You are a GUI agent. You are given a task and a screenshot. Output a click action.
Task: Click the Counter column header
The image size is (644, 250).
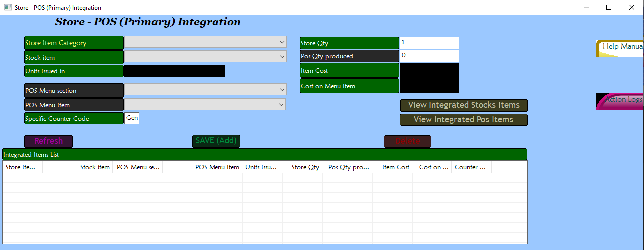pos(472,167)
